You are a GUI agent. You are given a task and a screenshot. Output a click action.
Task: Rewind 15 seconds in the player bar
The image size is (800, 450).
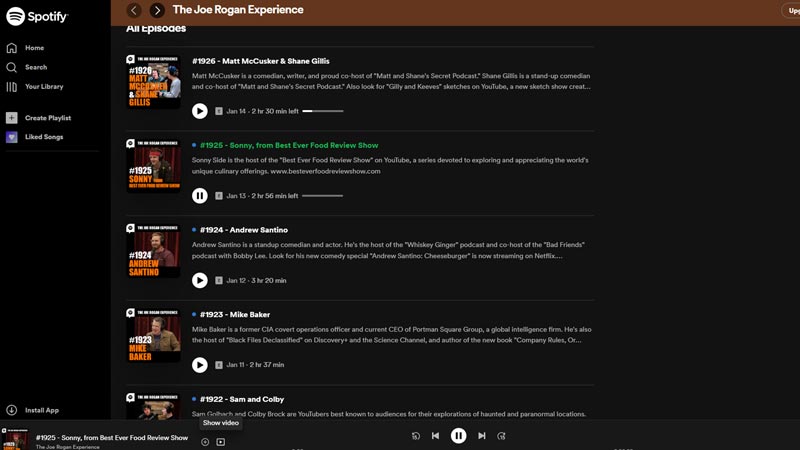(x=416, y=436)
